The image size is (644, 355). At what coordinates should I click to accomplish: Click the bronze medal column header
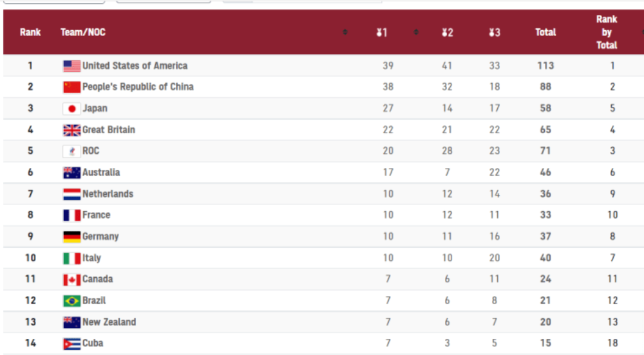click(495, 32)
